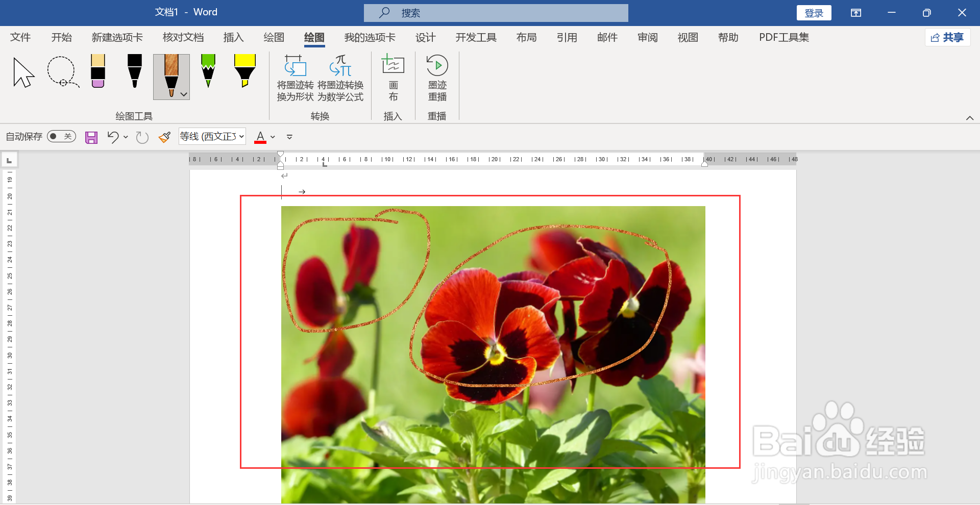Apply the red font color button
Screen dimensions: 980x505
260,137
